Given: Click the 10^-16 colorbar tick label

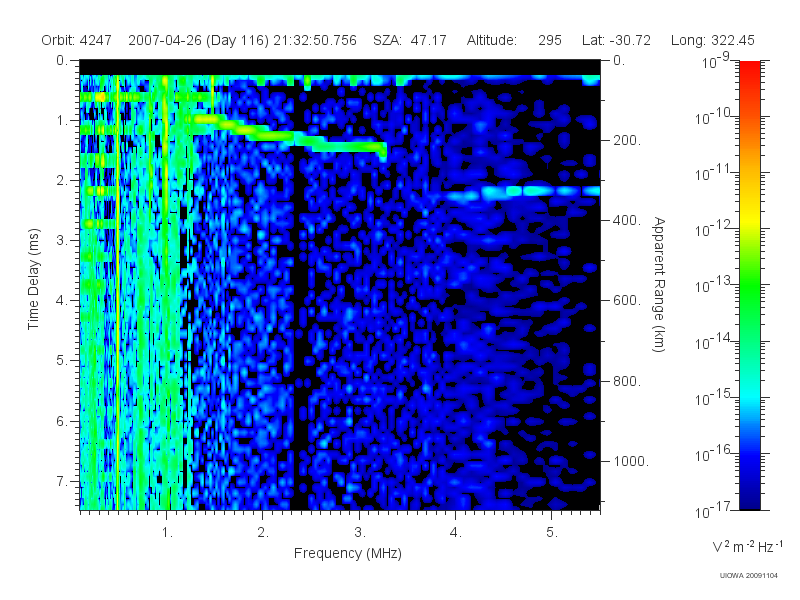Looking at the screenshot, I should pos(714,454).
